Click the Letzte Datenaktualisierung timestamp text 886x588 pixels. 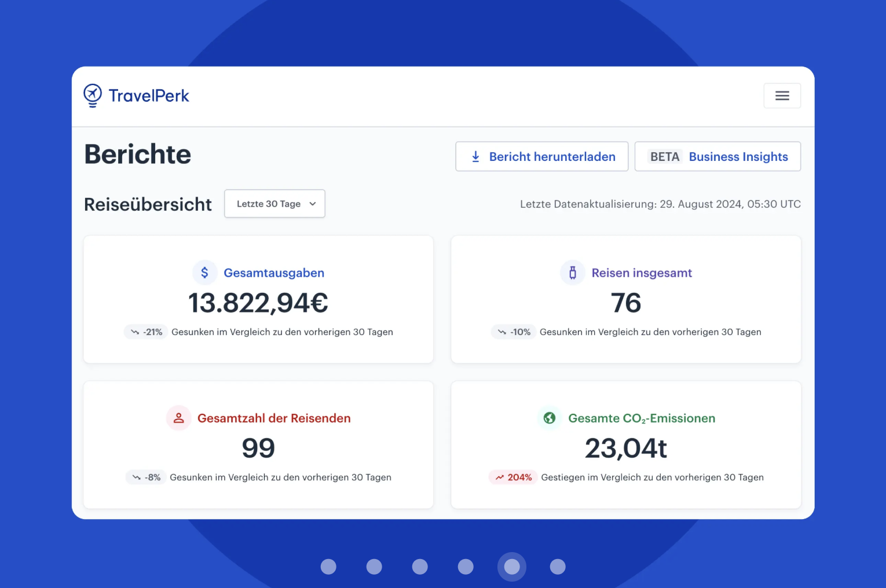click(660, 204)
